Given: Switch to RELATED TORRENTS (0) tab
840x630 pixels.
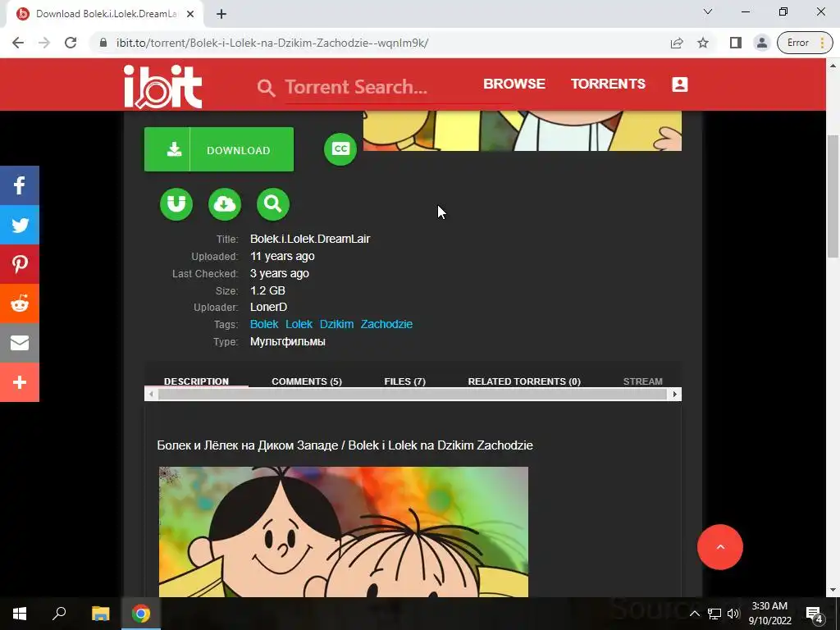Looking at the screenshot, I should coord(524,381).
